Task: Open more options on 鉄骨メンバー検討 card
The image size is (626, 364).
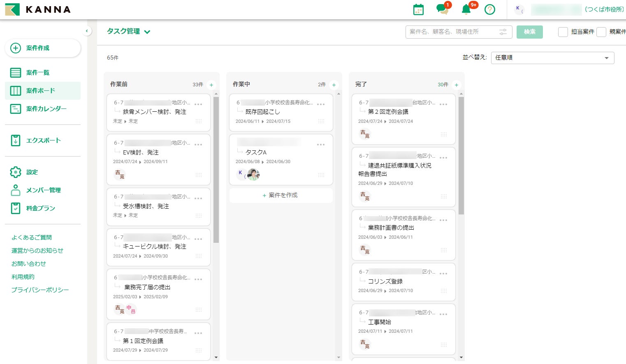Action: pyautogui.click(x=198, y=104)
